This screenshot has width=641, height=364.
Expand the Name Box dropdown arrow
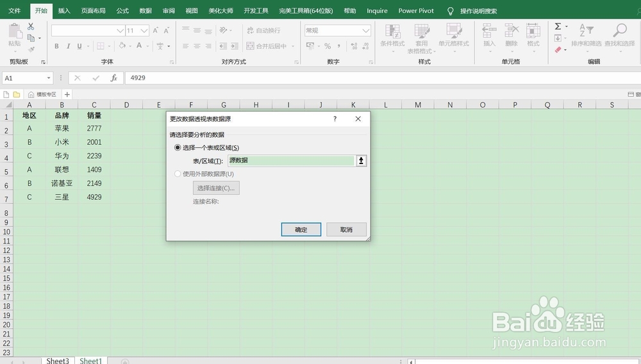coord(49,78)
